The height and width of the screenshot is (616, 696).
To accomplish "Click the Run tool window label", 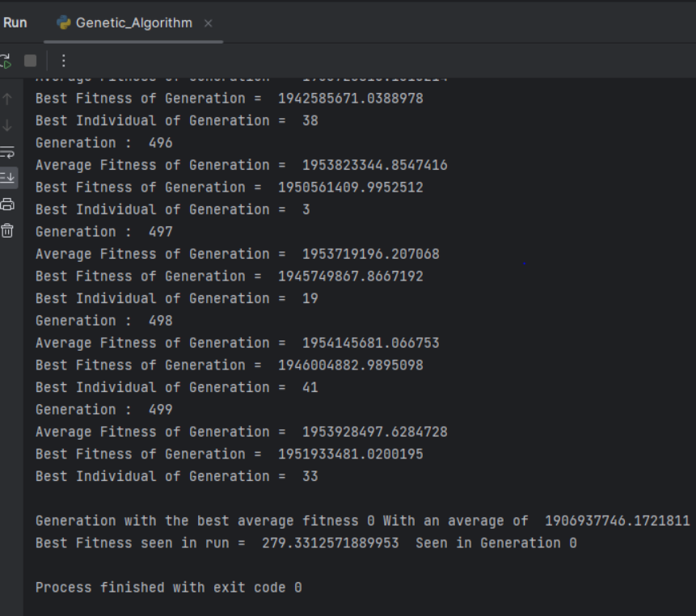I will tap(15, 23).
